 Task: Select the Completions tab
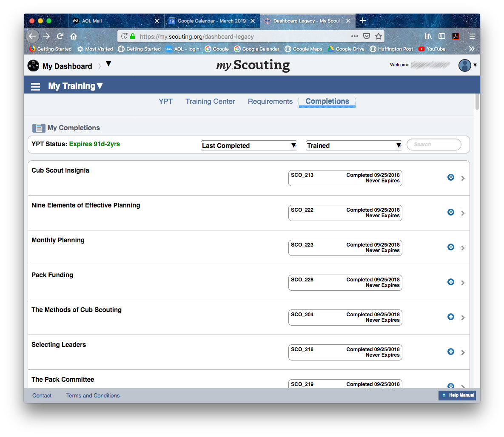click(x=327, y=102)
